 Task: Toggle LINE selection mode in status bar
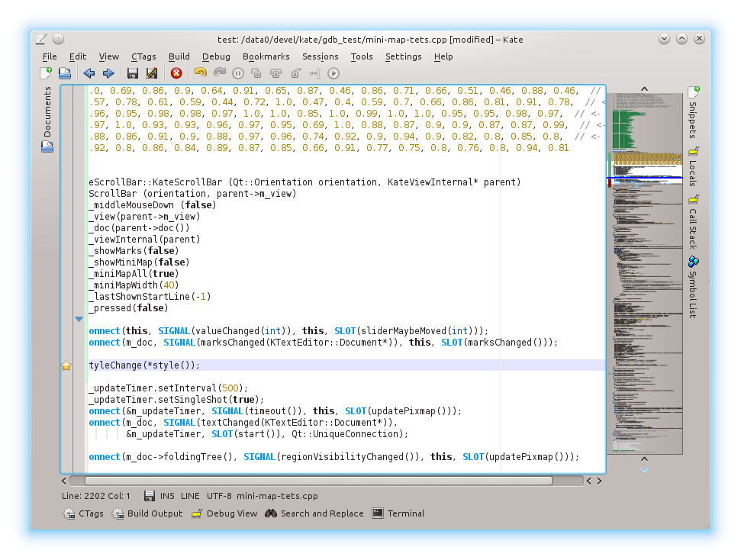click(190, 496)
